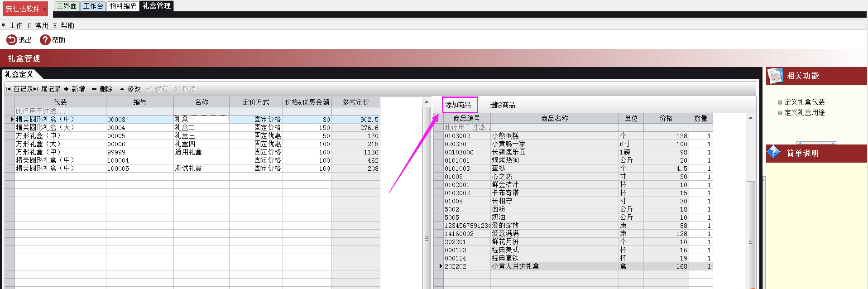Click the greyed 取消 cancel button
Screen dimensions: 868x289
185,89
